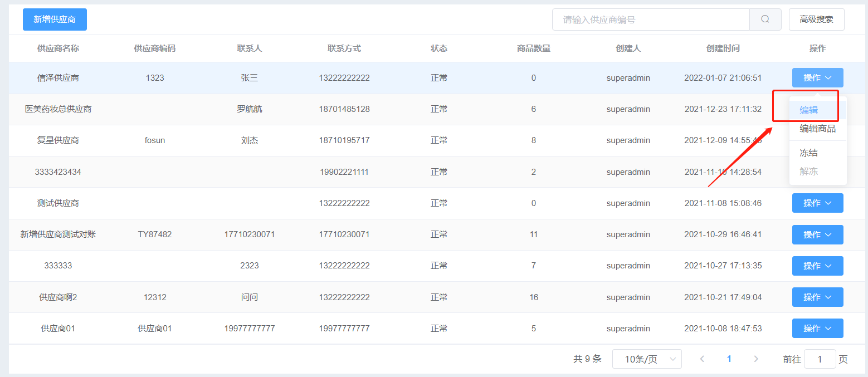Click creation time 2021-10-29 16:46:41

(x=723, y=234)
